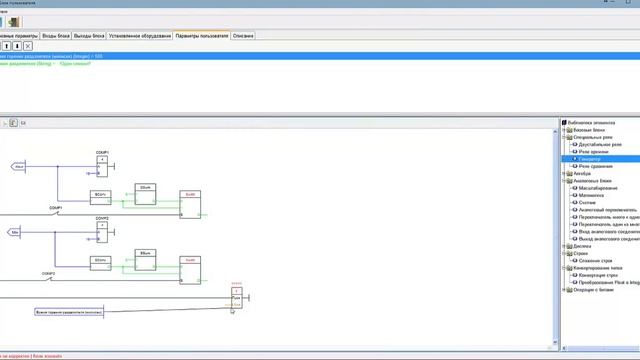
Task: Collapse the Конвертирование типов folder
Action: pyautogui.click(x=564, y=268)
